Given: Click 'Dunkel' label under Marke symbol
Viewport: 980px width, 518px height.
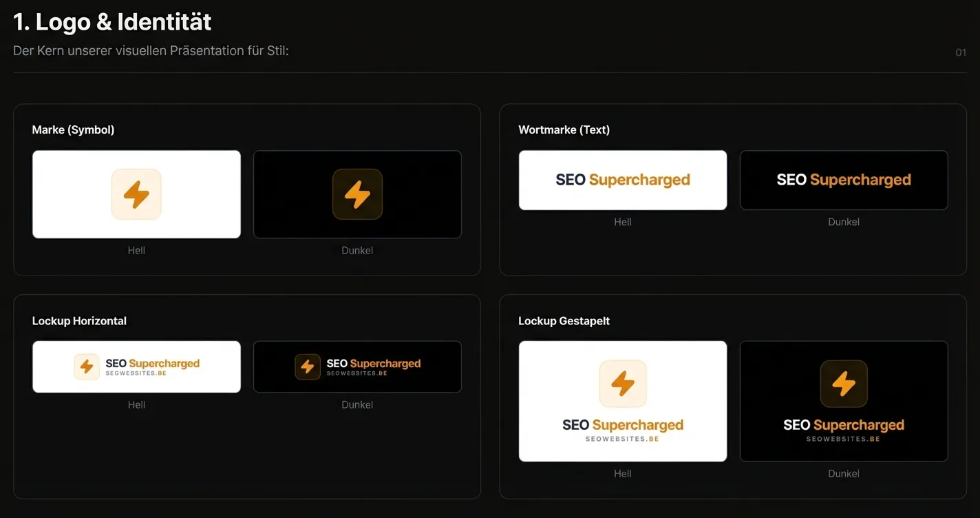Looking at the screenshot, I should pos(357,250).
